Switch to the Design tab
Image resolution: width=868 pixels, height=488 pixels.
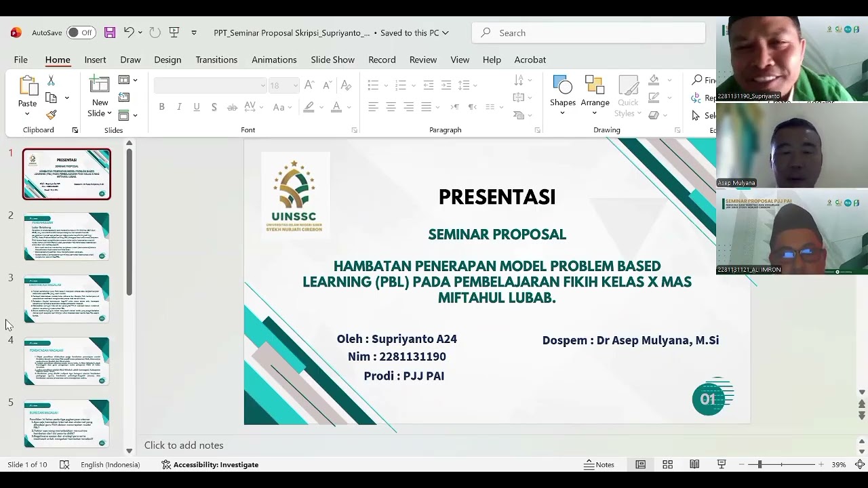pos(167,60)
